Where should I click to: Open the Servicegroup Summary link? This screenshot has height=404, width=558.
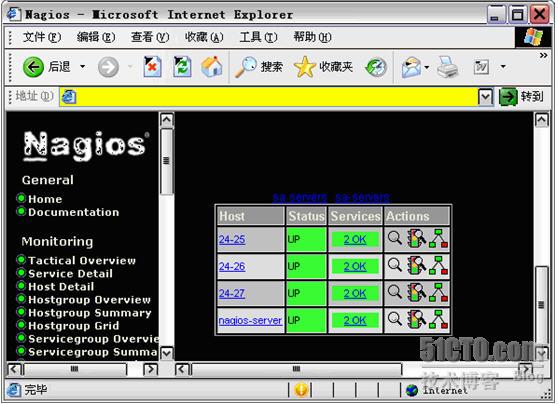pyautogui.click(x=93, y=352)
